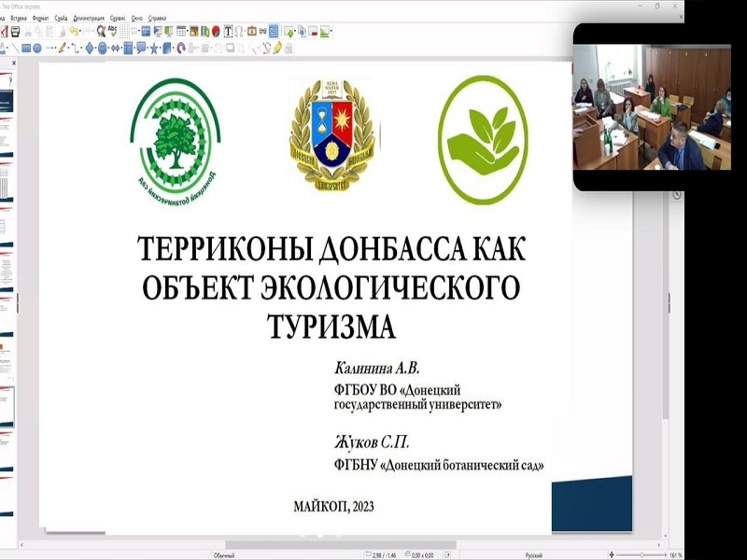Image resolution: width=747 pixels, height=560 pixels.
Task: Insert a chart via the pie chart icon
Action: 216,31
